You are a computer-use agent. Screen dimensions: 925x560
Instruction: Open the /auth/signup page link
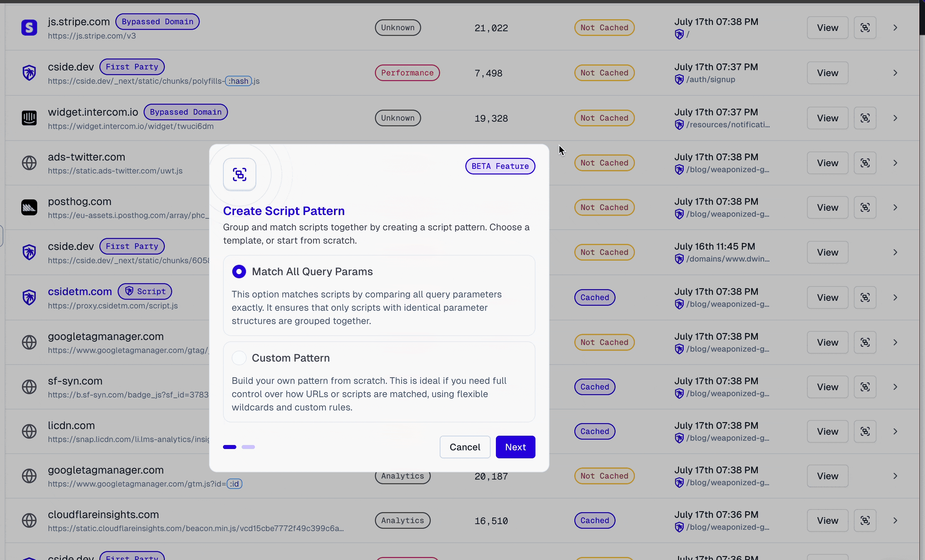click(x=710, y=79)
